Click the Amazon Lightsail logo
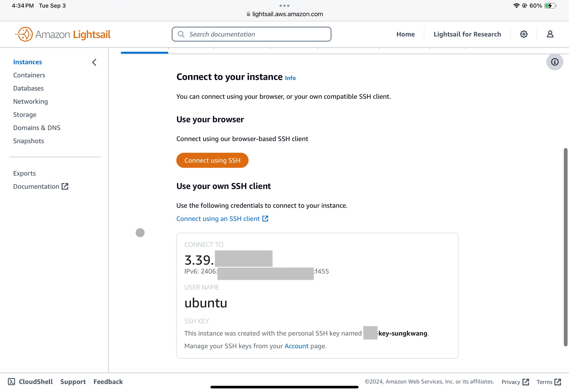 (x=63, y=34)
